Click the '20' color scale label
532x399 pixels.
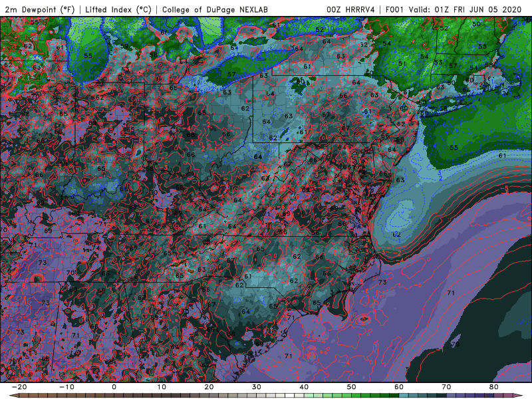coord(209,387)
